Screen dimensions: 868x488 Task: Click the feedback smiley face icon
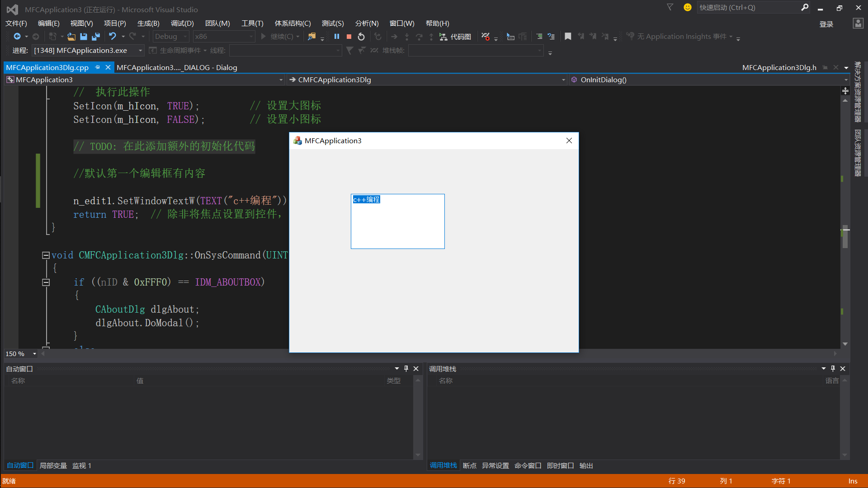688,7
